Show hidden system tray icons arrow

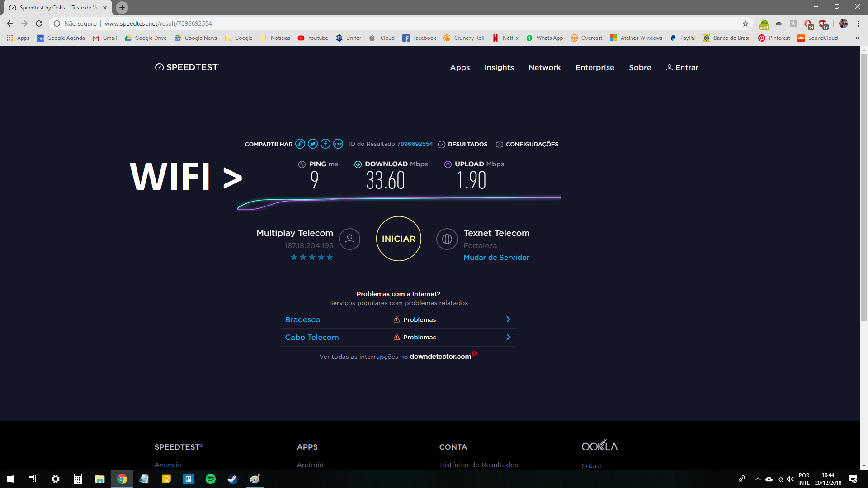tap(758, 479)
